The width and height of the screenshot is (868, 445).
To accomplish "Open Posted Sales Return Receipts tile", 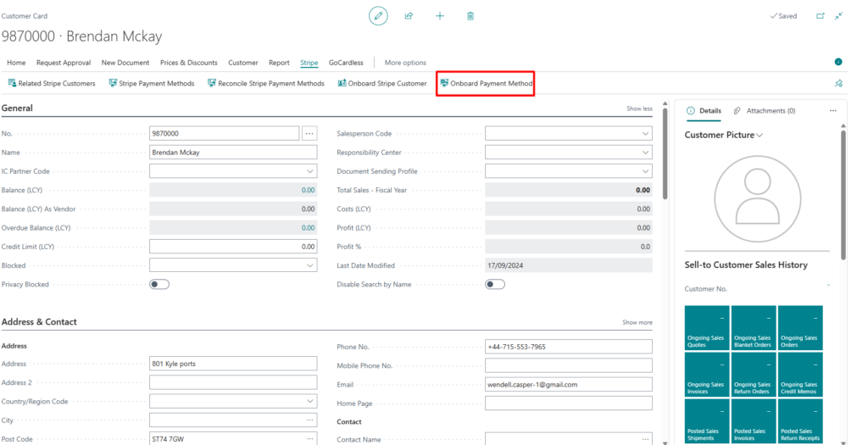I will (800, 420).
